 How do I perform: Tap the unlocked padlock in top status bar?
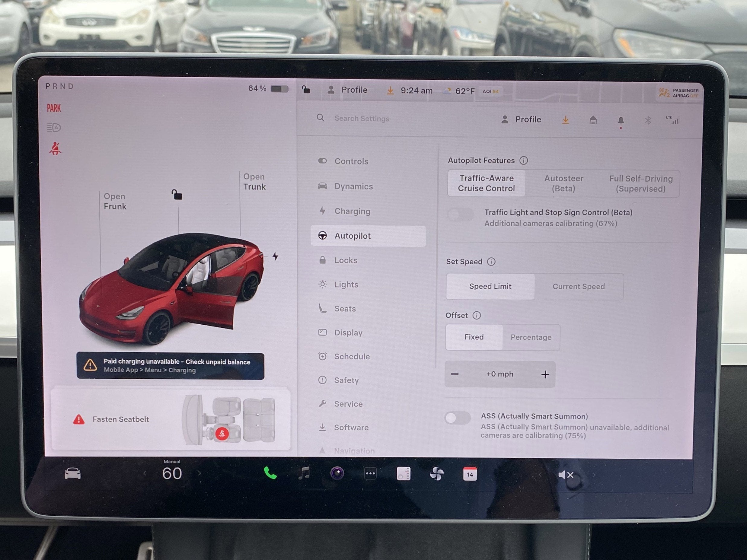[306, 89]
